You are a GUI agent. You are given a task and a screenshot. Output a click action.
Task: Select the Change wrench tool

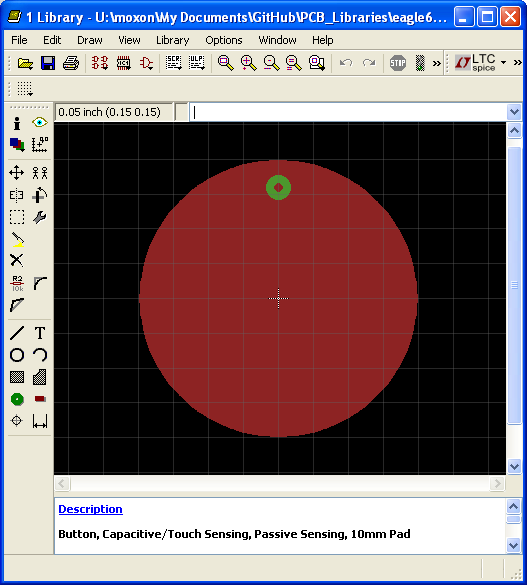click(40, 217)
